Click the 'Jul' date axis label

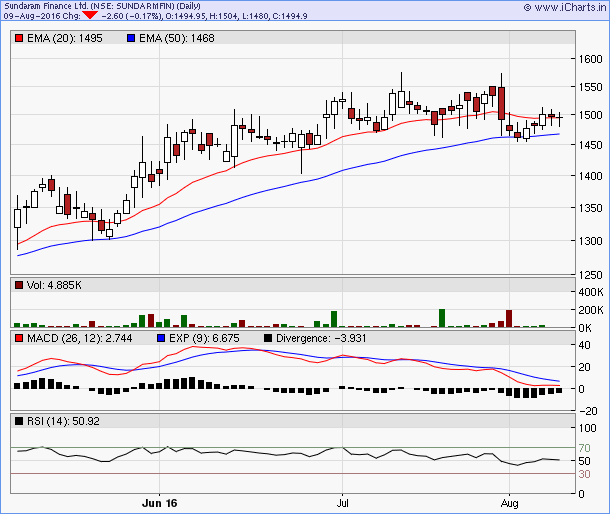click(x=342, y=503)
